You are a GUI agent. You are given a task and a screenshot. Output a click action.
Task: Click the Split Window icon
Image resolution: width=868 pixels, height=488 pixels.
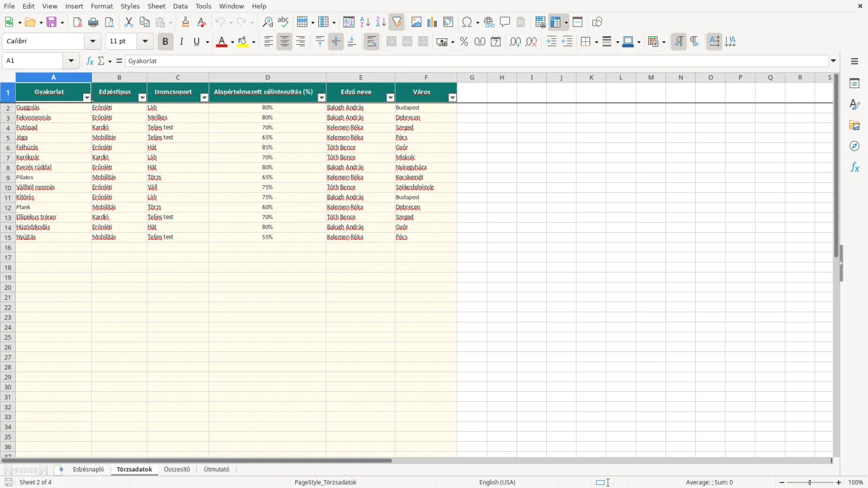(577, 22)
